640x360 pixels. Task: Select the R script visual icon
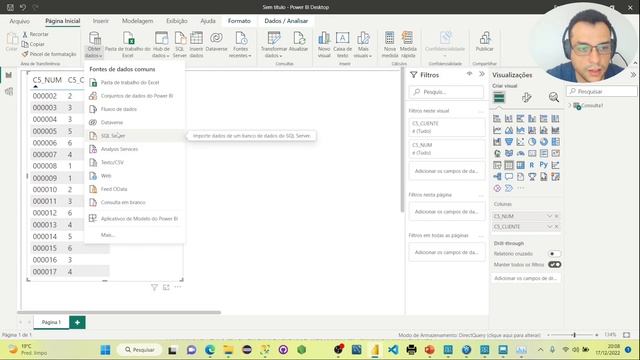pyautogui.click(x=532, y=165)
